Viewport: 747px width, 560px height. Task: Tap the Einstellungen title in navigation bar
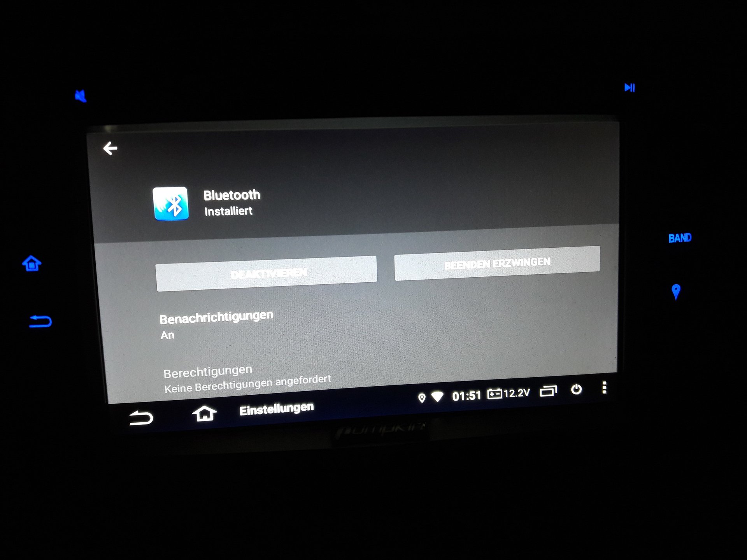point(277,409)
